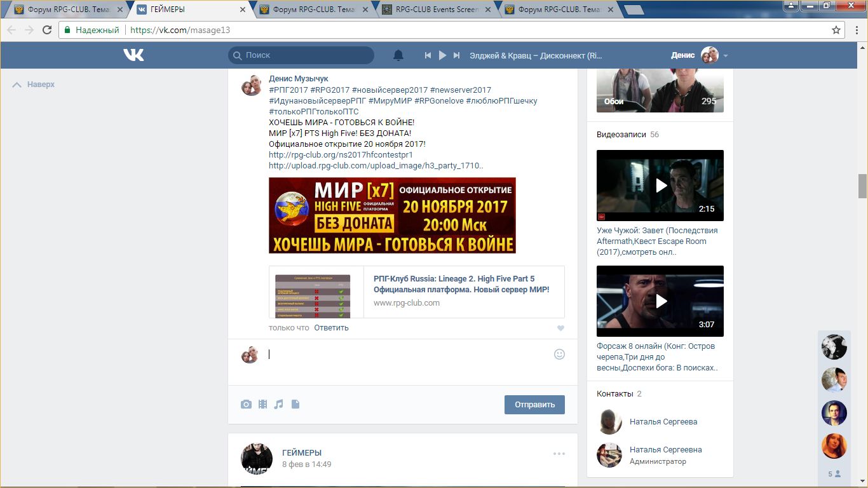868x488 pixels.
Task: Play the current audio track
Action: [x=443, y=55]
